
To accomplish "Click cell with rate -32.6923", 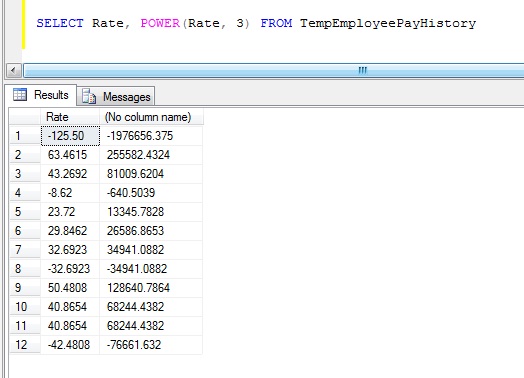I will [70, 269].
